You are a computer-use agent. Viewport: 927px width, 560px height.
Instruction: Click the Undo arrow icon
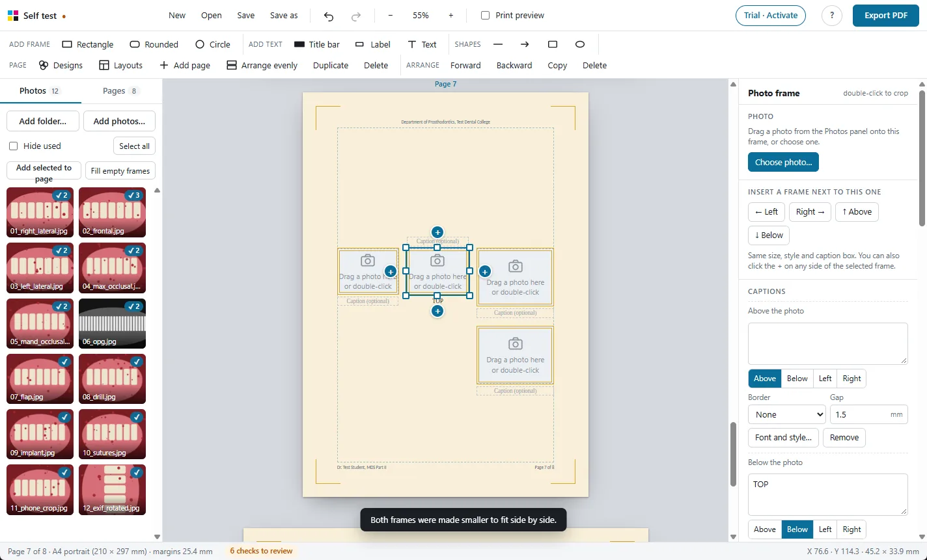coord(329,16)
